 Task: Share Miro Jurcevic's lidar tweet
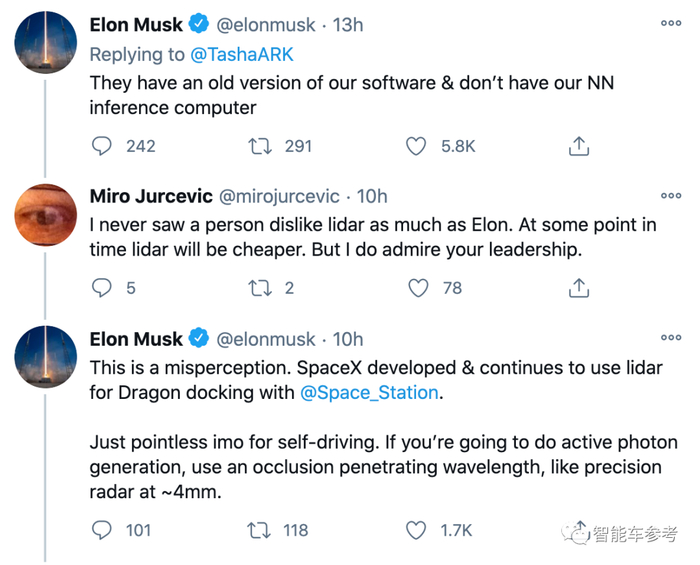click(x=578, y=288)
